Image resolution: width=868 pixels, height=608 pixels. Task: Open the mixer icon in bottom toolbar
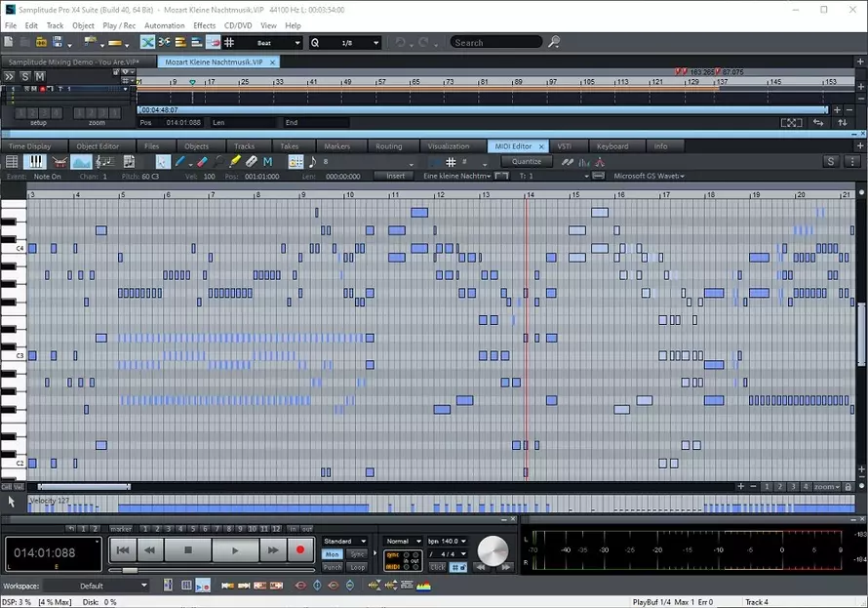186,586
